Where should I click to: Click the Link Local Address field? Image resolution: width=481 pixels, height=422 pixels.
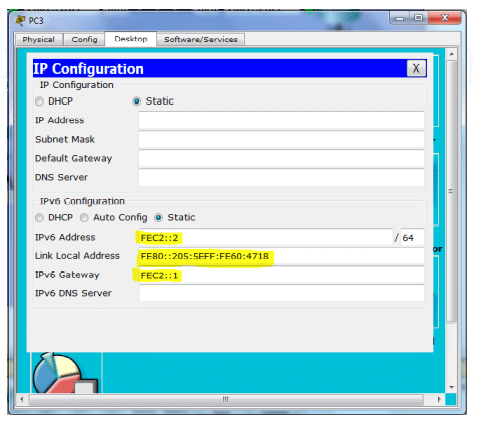[281, 256]
